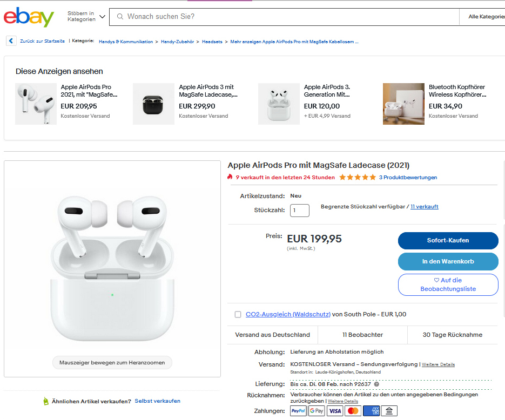Image resolution: width=505 pixels, height=420 pixels.
Task: Click the back arrow to Startseite
Action: (x=11, y=41)
